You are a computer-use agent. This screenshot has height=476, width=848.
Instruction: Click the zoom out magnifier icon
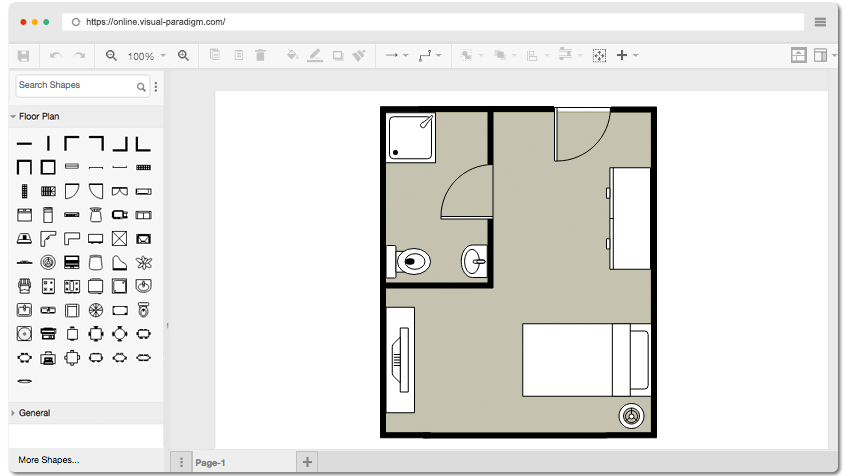(x=111, y=55)
